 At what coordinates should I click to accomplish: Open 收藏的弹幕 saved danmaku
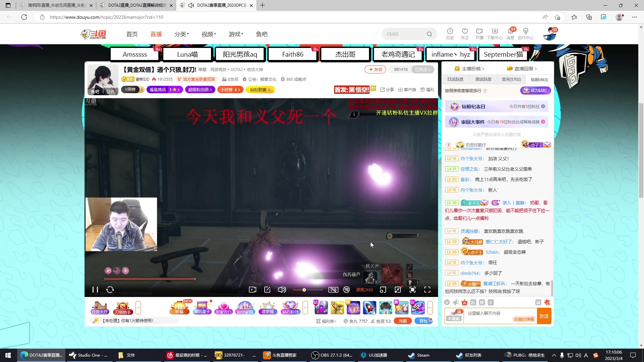click(524, 319)
